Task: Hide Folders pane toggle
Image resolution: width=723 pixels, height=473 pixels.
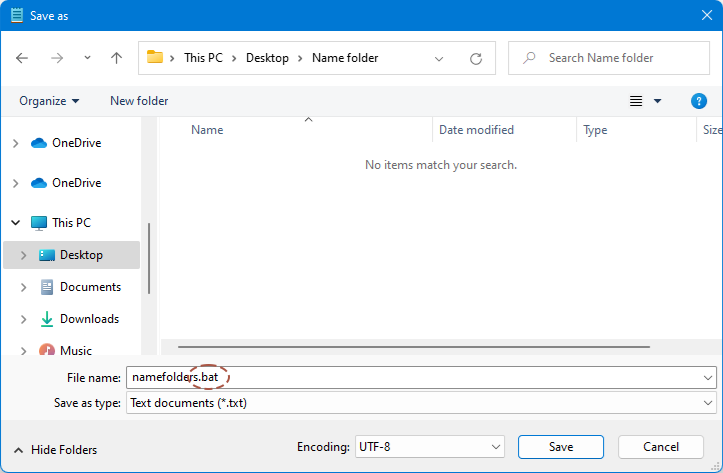Action: point(56,450)
